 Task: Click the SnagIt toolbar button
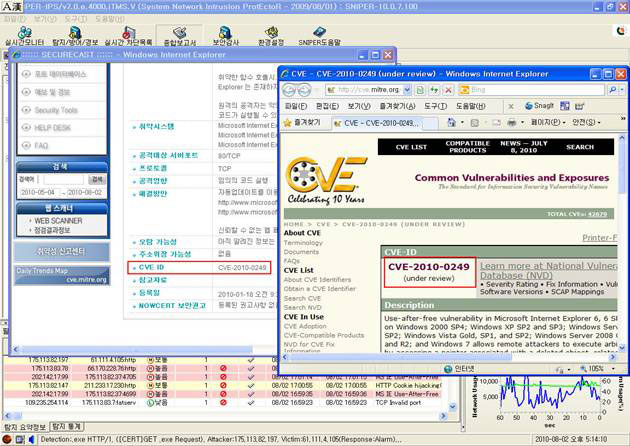coord(539,106)
